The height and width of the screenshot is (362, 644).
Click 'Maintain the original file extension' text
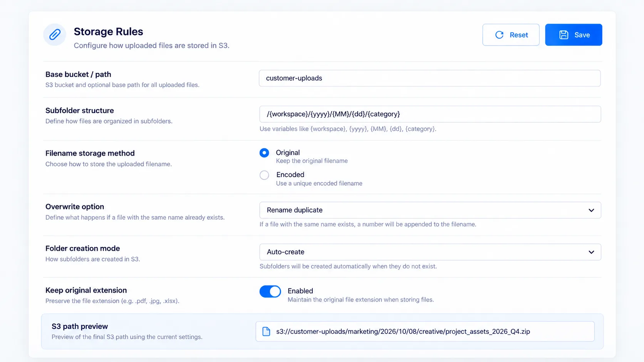361,300
